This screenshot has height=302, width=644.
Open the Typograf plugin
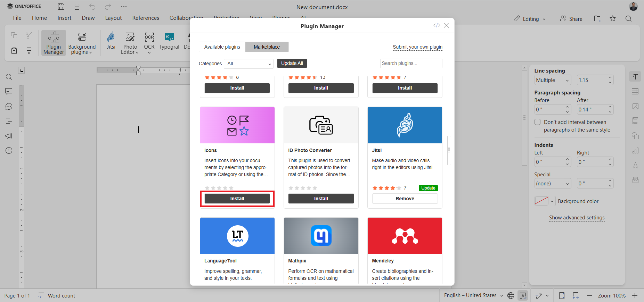pyautogui.click(x=169, y=41)
